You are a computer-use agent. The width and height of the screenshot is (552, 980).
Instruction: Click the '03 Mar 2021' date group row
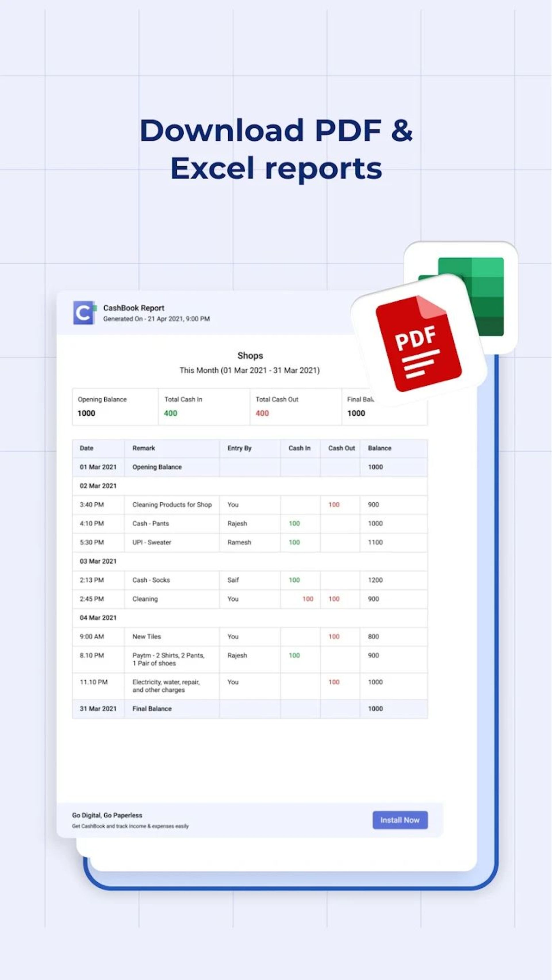click(250, 561)
